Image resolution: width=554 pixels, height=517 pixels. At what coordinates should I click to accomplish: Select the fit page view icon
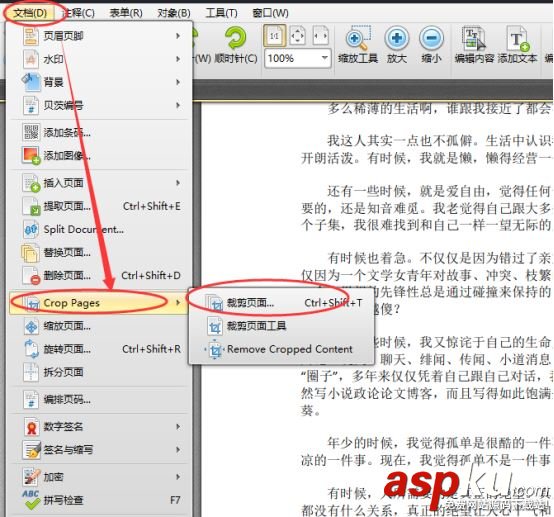[297, 36]
